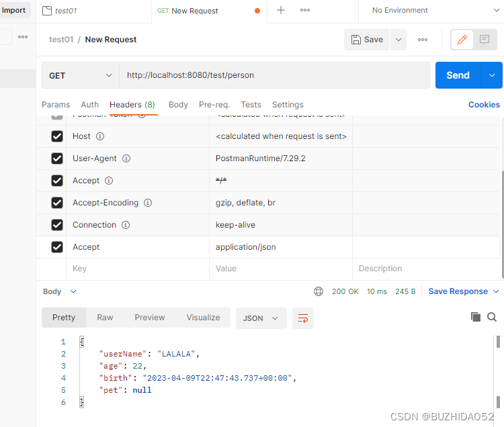Click the 200 OK status
Viewport: 504px width, 427px height.
[x=345, y=291]
